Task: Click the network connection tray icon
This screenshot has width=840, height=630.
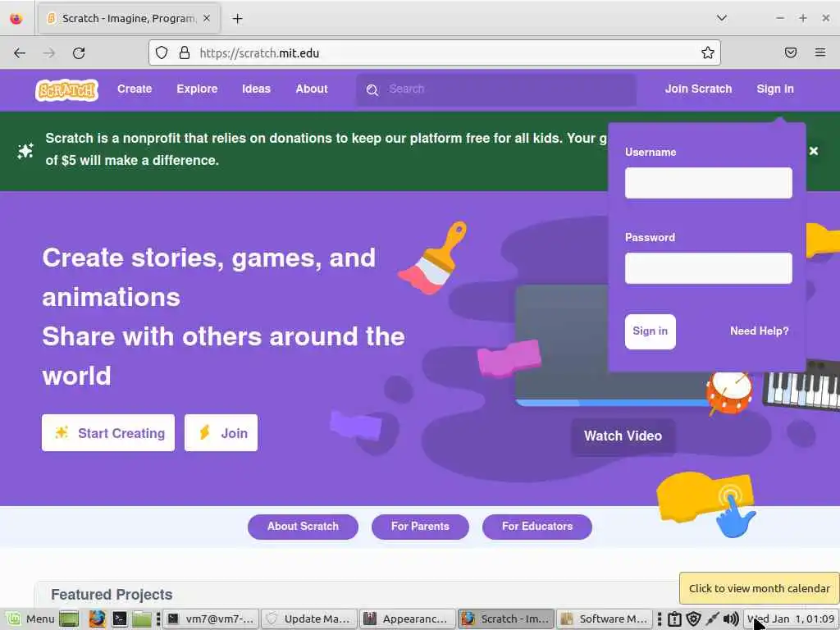Action: tap(712, 619)
